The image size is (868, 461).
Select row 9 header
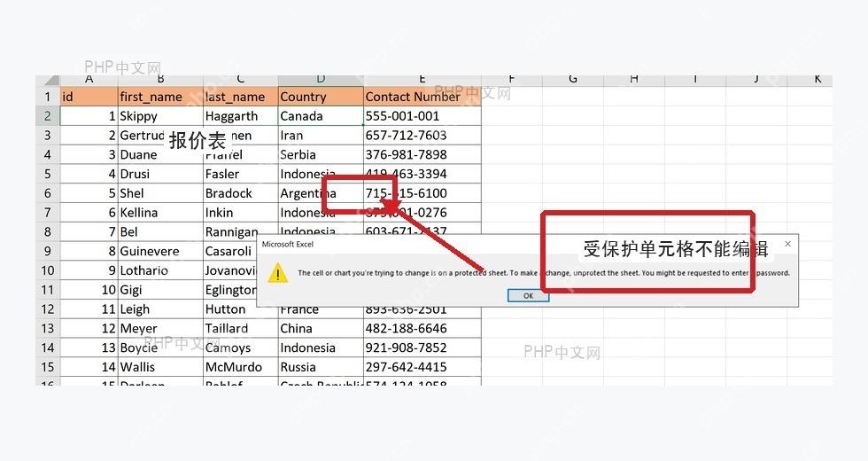(x=48, y=252)
